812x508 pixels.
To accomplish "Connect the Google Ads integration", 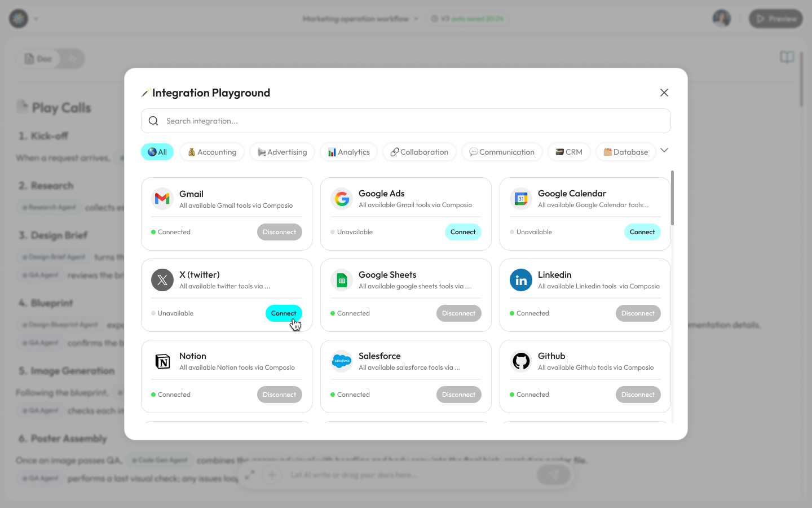I will click(462, 232).
